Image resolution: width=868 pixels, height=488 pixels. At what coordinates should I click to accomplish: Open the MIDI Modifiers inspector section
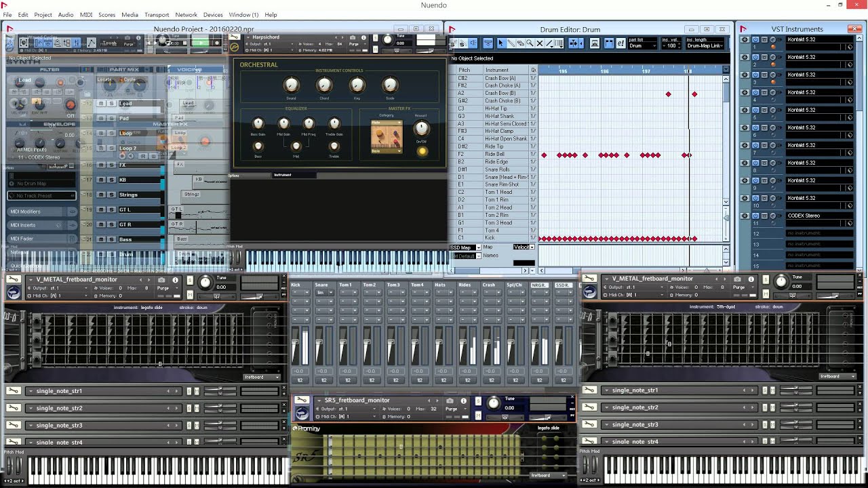click(x=42, y=211)
